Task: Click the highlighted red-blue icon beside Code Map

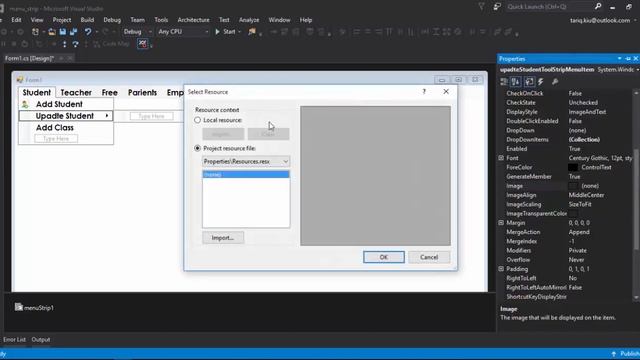Action: 142,43
